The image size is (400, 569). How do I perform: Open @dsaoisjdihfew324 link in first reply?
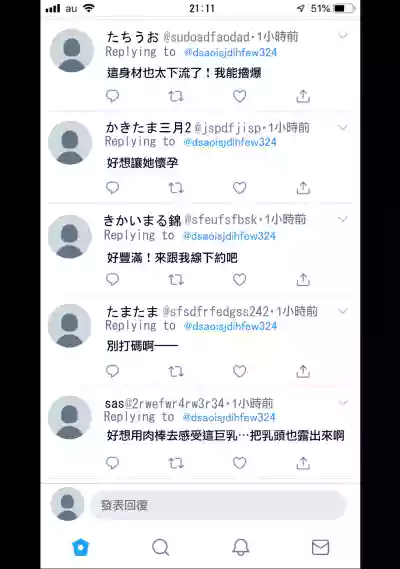(x=230, y=53)
